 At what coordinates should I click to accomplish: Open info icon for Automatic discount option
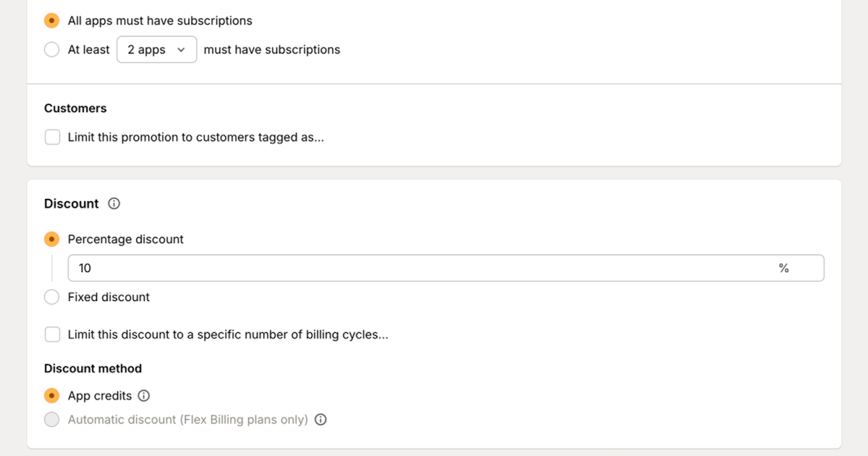[321, 420]
